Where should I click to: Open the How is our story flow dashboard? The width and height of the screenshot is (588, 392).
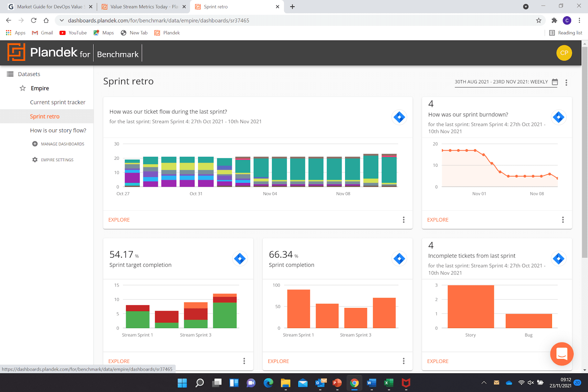(x=58, y=130)
